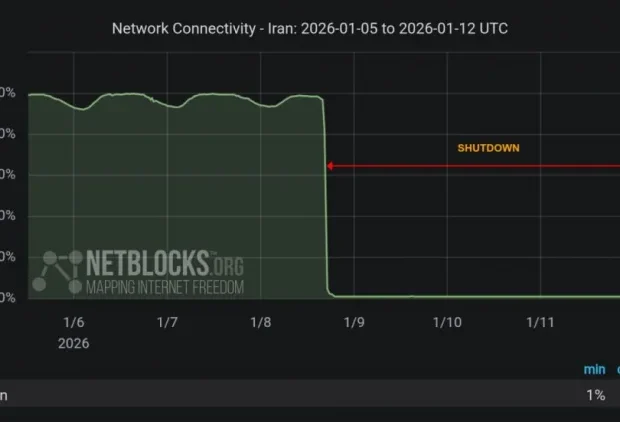Image resolution: width=620 pixels, height=422 pixels.
Task: Click the 1/6 date label on x-axis
Action: [x=74, y=322]
